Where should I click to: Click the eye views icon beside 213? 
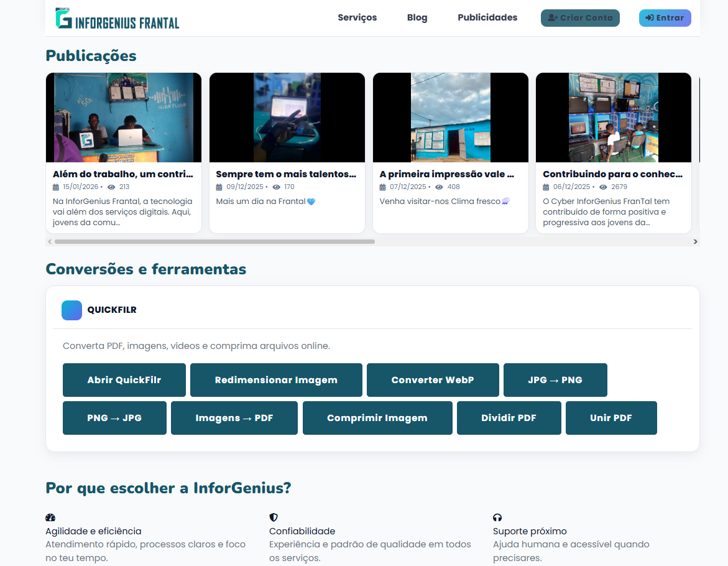[x=111, y=187]
